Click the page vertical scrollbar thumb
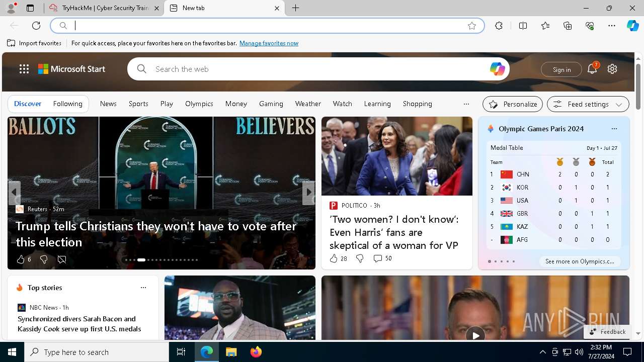Image resolution: width=644 pixels, height=362 pixels. tap(638, 86)
